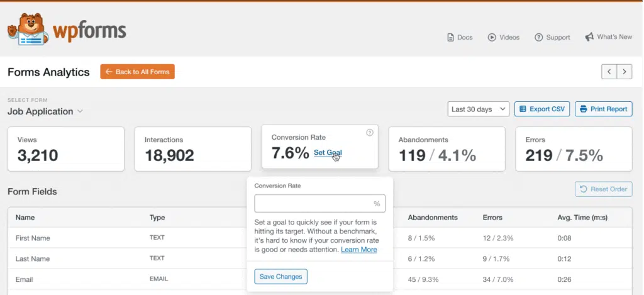Click the Conversion Rate percent input field
This screenshot has height=295, width=644.
[319, 203]
